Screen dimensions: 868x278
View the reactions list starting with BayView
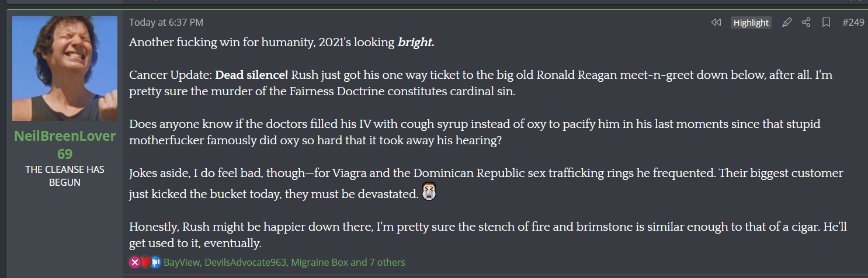[x=284, y=262]
